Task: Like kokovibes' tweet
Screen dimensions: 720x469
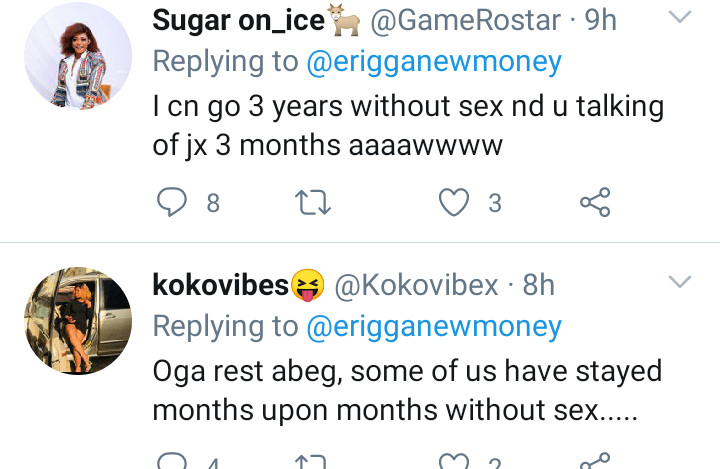Action: pyautogui.click(x=454, y=461)
